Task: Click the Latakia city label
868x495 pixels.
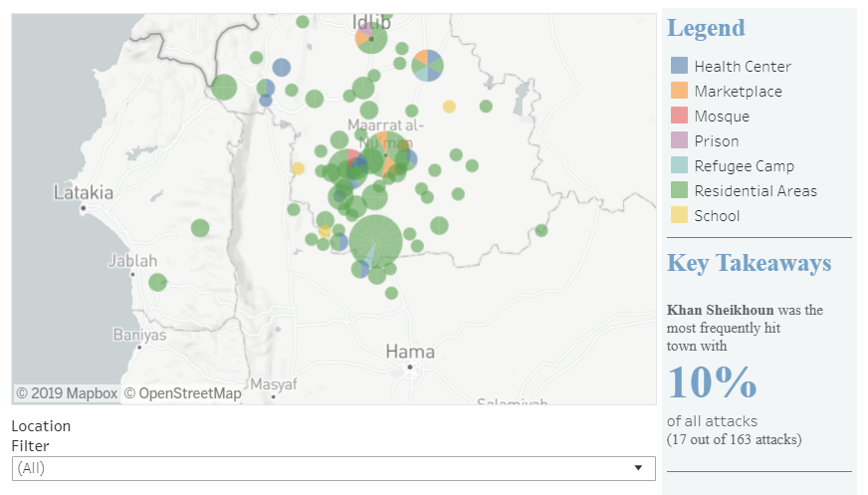Action: pyautogui.click(x=84, y=192)
